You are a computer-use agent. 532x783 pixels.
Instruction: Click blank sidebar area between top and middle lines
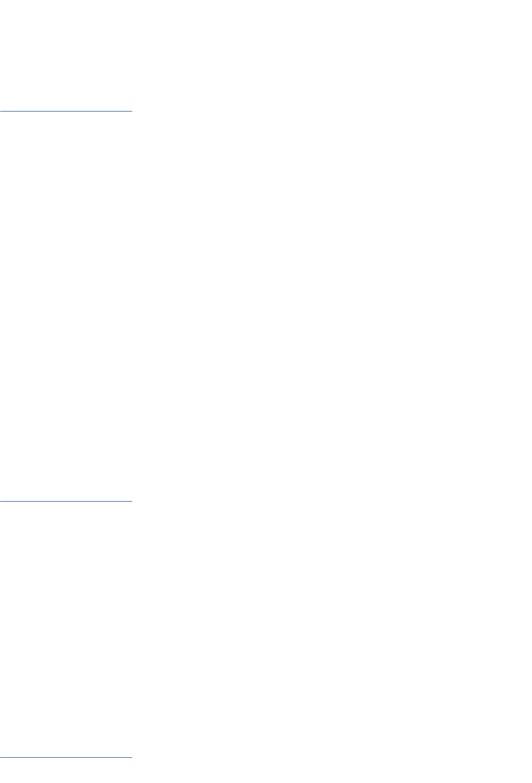tap(66, 306)
